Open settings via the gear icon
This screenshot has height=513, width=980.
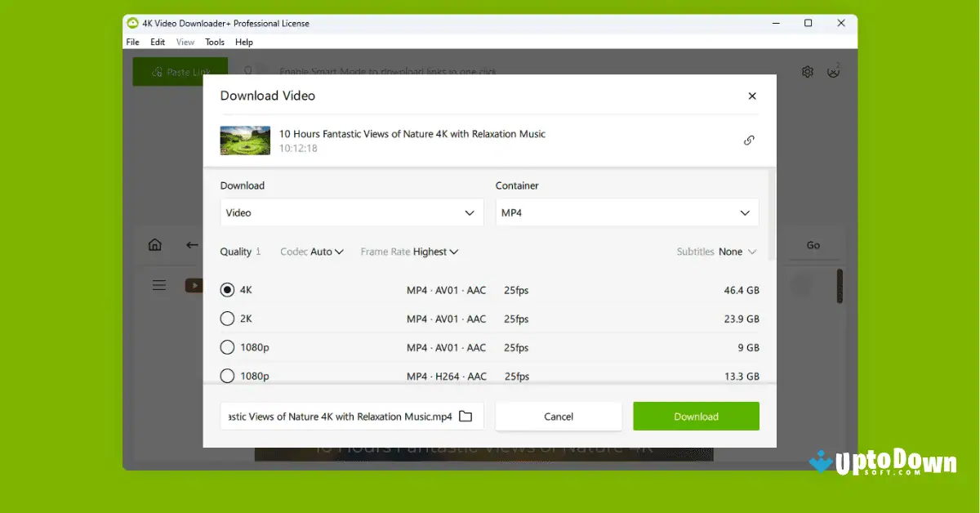(x=807, y=72)
